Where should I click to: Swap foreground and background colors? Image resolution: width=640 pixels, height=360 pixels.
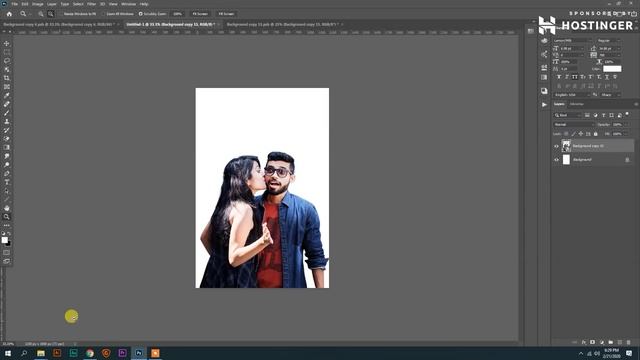point(9,234)
